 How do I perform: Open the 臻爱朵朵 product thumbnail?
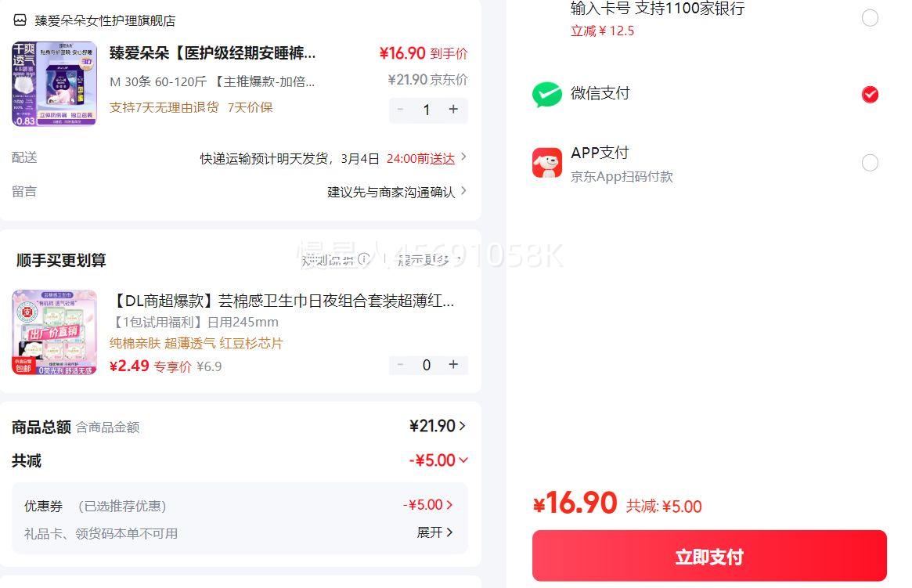[x=54, y=84]
